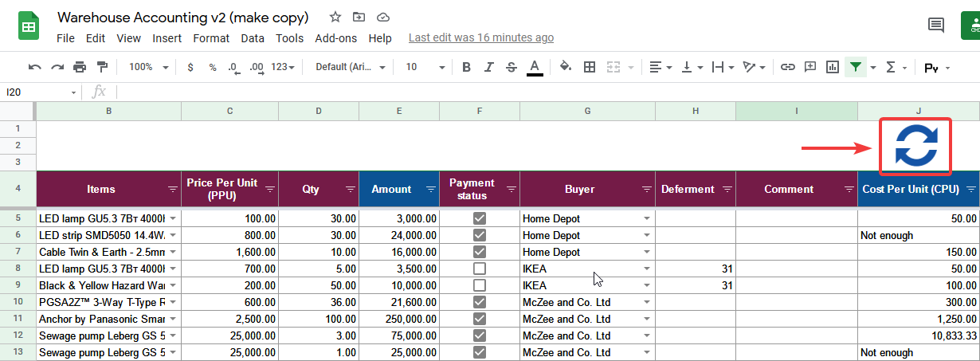
Task: Insert a link
Action: 787,67
